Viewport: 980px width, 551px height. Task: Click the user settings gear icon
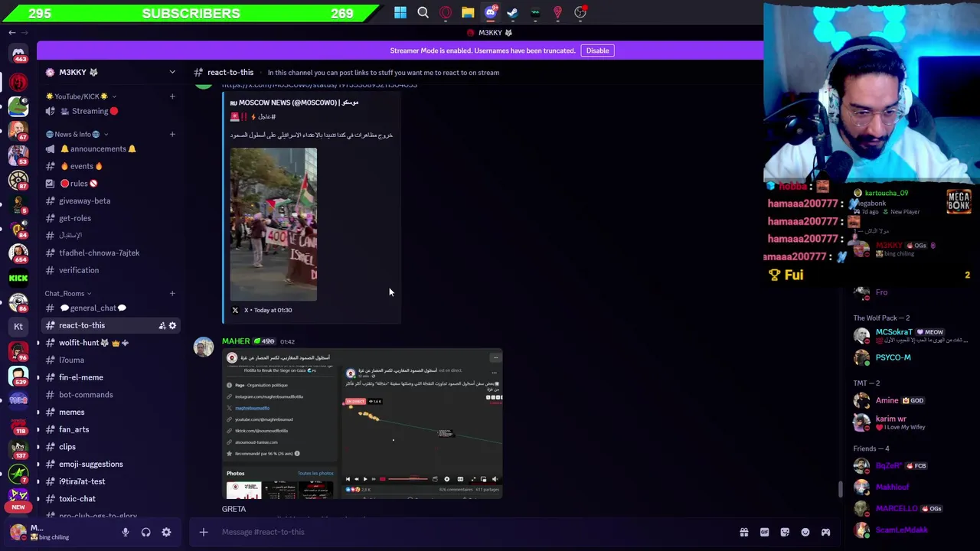tap(166, 532)
